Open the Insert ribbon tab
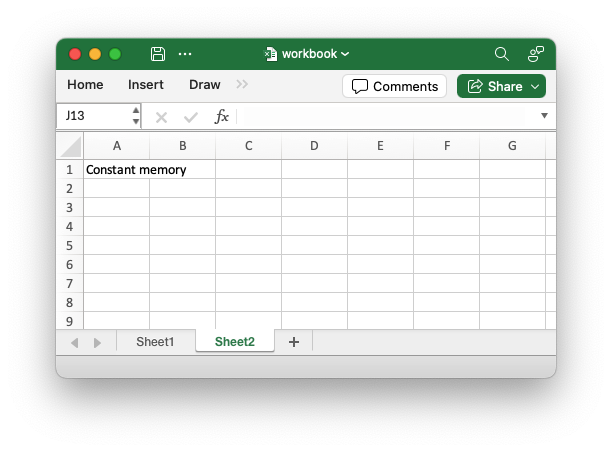The width and height of the screenshot is (612, 452). click(x=146, y=85)
